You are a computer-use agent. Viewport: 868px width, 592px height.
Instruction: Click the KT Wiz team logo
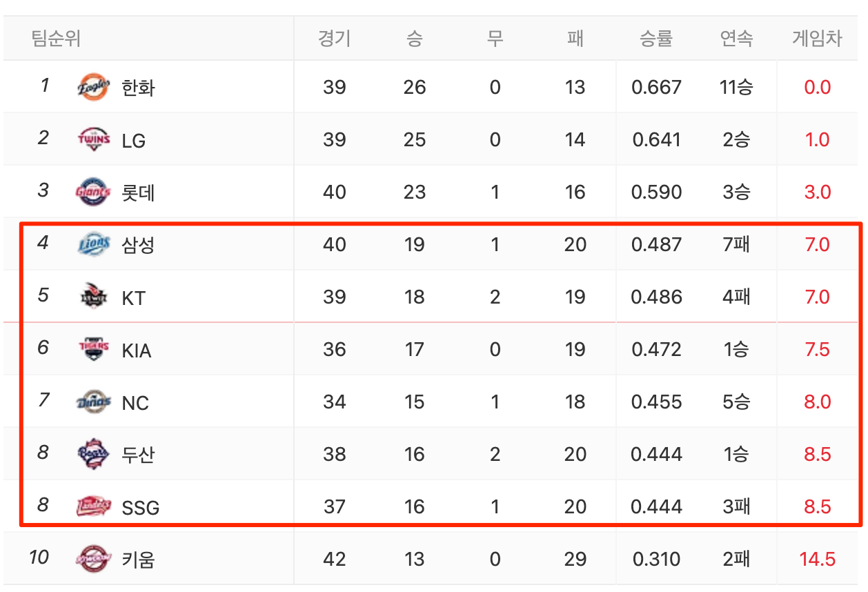(93, 297)
